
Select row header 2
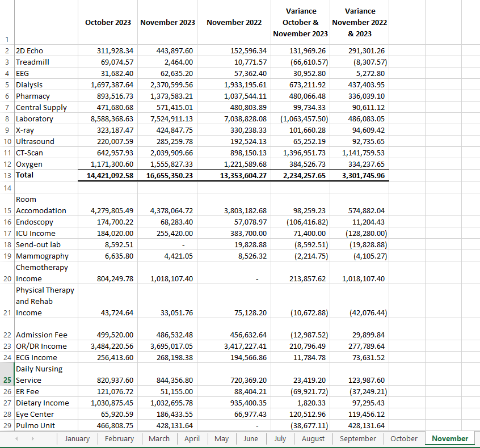click(7, 50)
